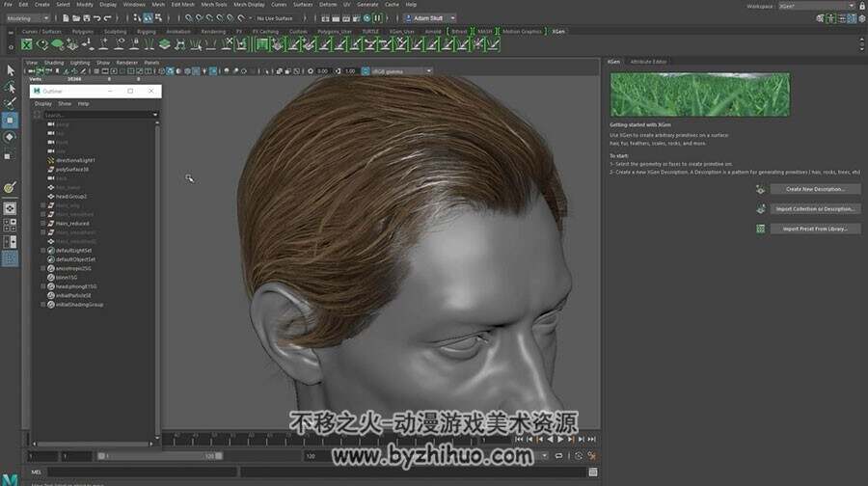
Task: Activate the Lasso select tool
Action: pos(10,87)
